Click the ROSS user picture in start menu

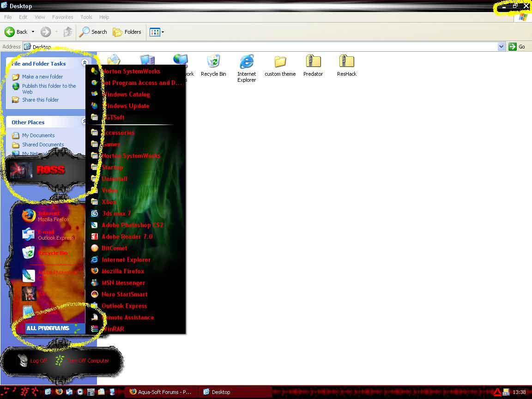pyautogui.click(x=21, y=169)
